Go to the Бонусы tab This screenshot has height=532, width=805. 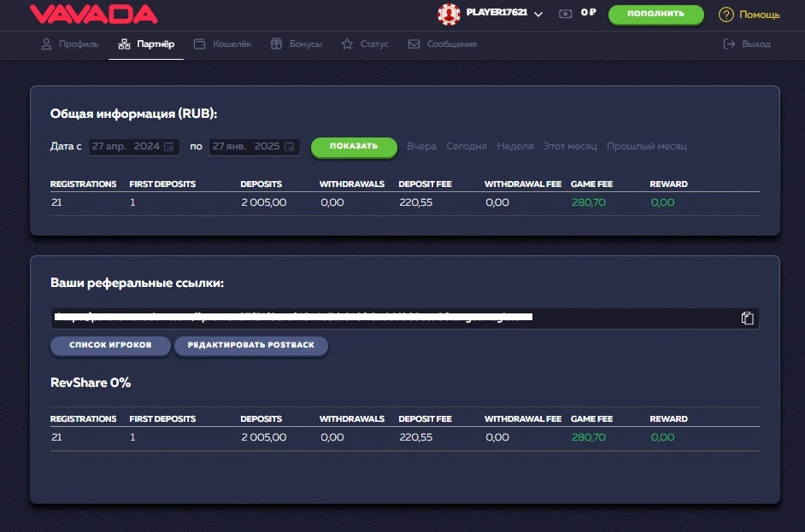tap(297, 44)
